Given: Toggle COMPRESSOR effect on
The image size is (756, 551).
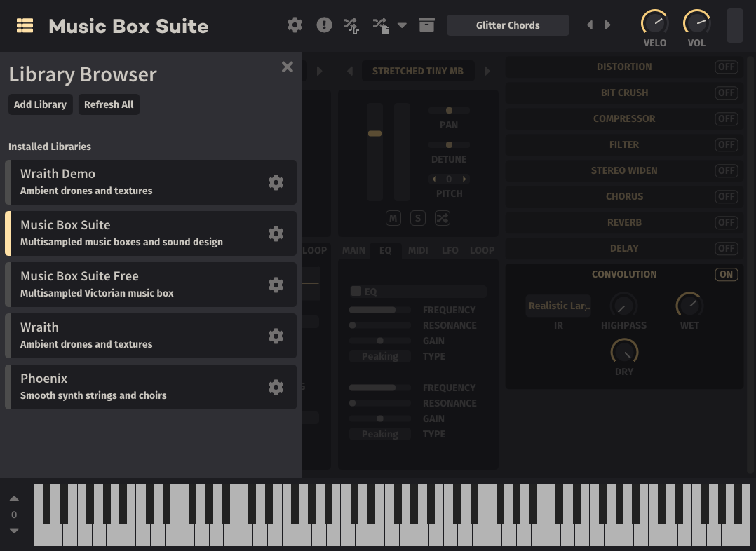Looking at the screenshot, I should 726,119.
